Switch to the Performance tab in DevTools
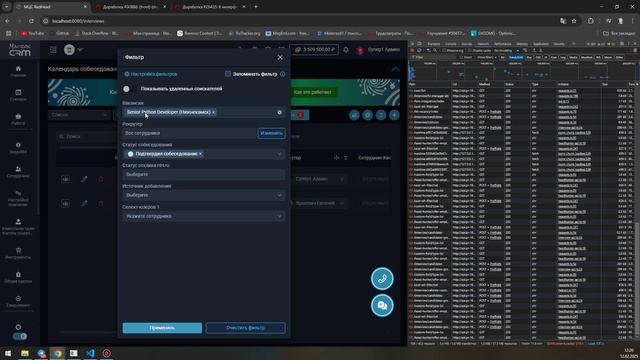640x360 pixels. click(502, 44)
